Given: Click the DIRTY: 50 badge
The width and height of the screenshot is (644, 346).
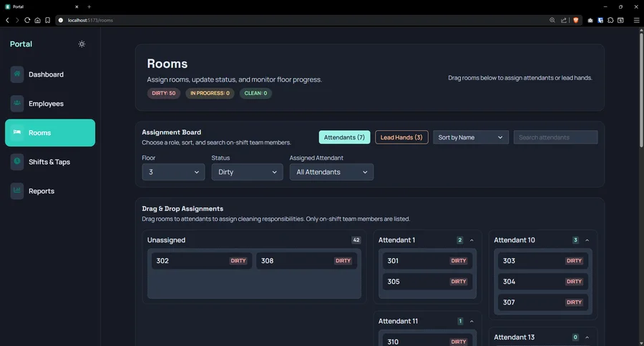Looking at the screenshot, I should click(x=163, y=93).
